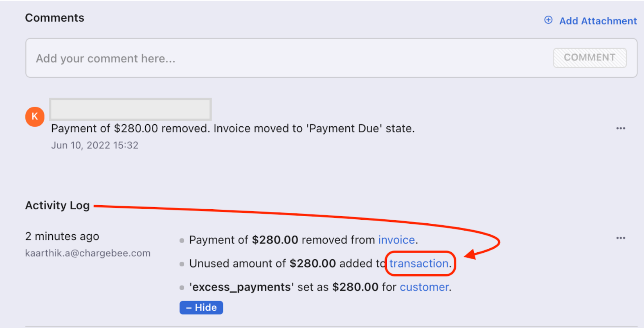
Task: Open the activity log entry's ellipsis menu
Action: point(621,238)
